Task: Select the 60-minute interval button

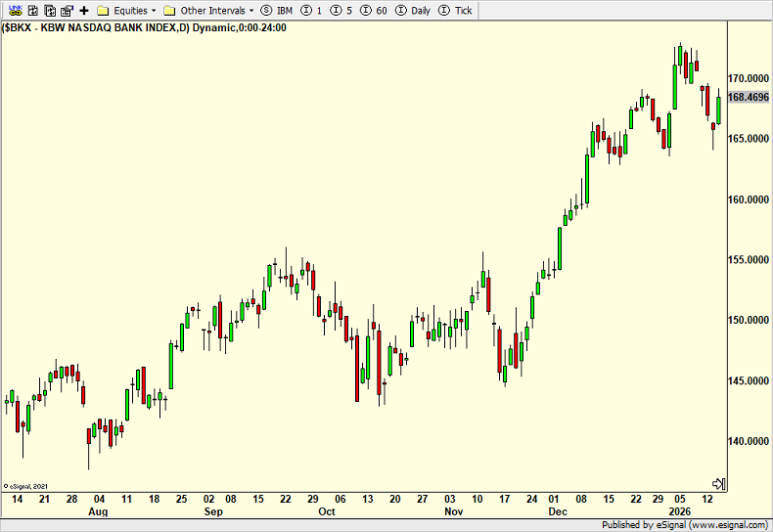Action: pos(375,10)
